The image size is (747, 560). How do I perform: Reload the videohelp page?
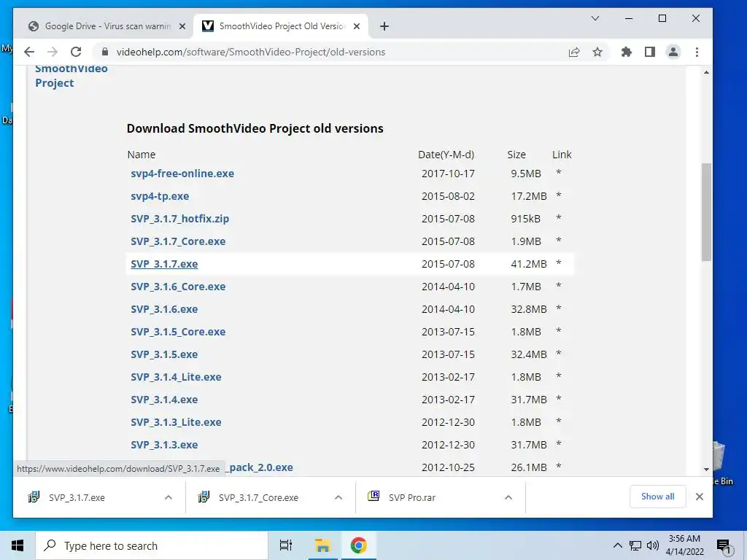tap(76, 52)
